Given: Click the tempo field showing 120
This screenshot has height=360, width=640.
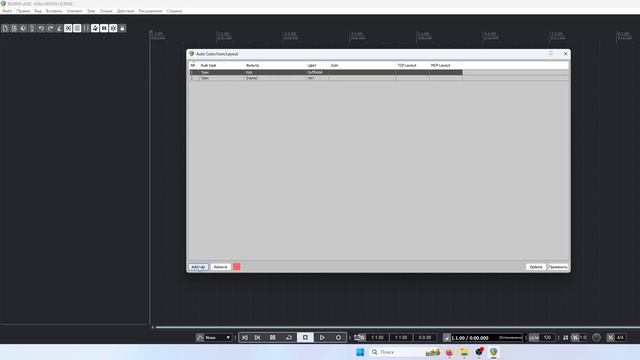Looking at the screenshot, I should (547, 338).
